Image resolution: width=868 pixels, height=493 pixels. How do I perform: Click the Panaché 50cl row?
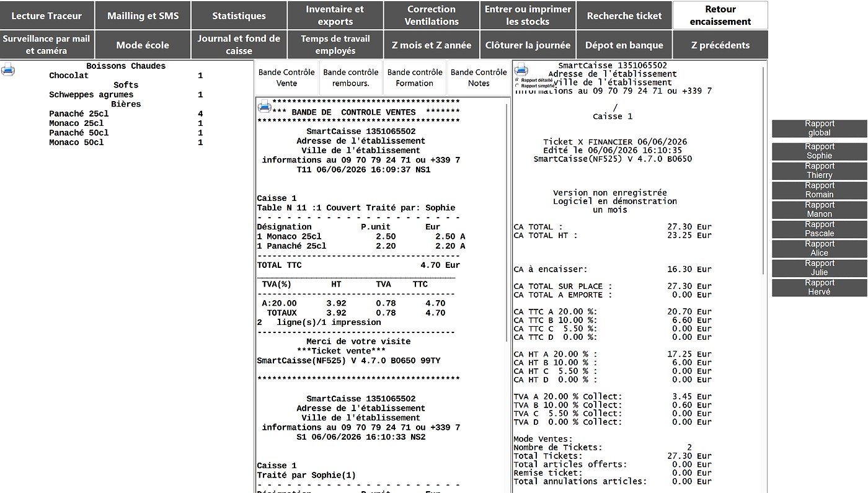pos(126,133)
